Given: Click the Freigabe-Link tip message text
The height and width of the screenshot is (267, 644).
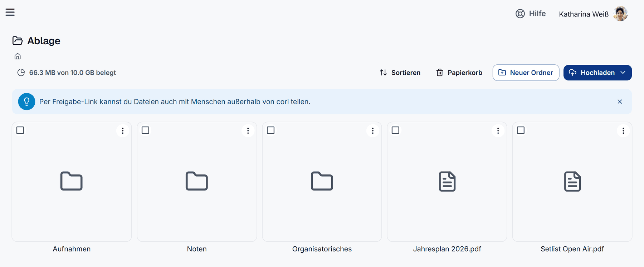Looking at the screenshot, I should (175, 102).
